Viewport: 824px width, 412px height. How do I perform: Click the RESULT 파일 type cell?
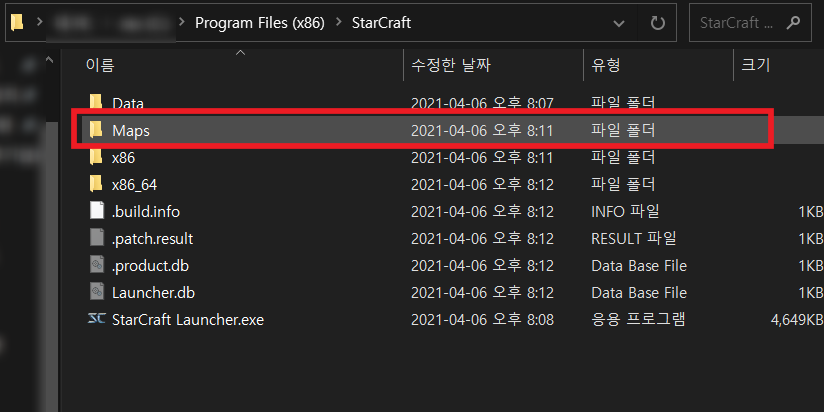click(634, 239)
